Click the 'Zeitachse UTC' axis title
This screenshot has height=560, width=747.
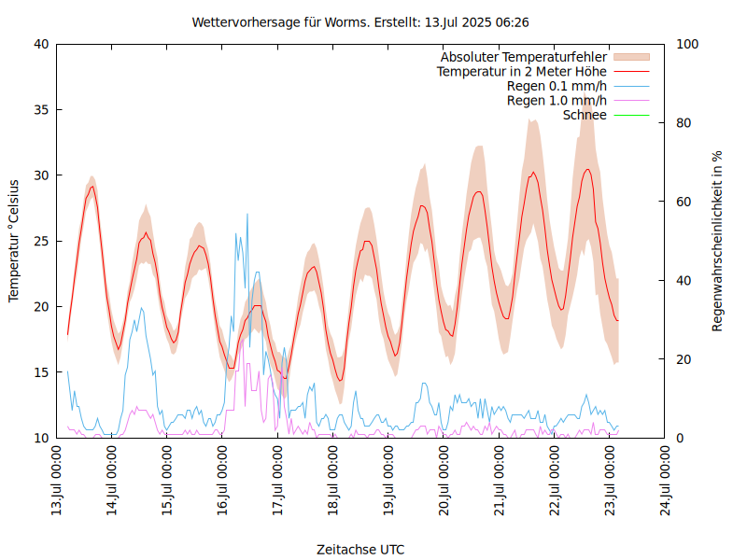click(360, 549)
